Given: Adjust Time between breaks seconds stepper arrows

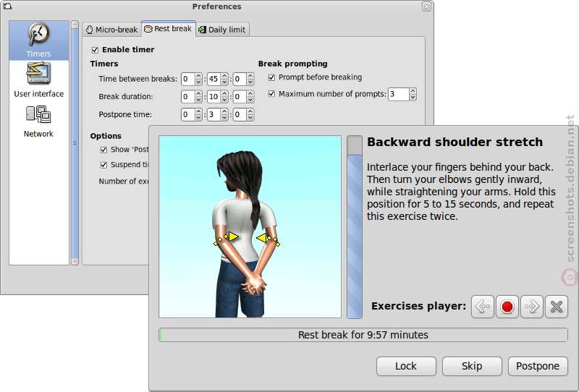Looking at the screenshot, I should pos(250,79).
